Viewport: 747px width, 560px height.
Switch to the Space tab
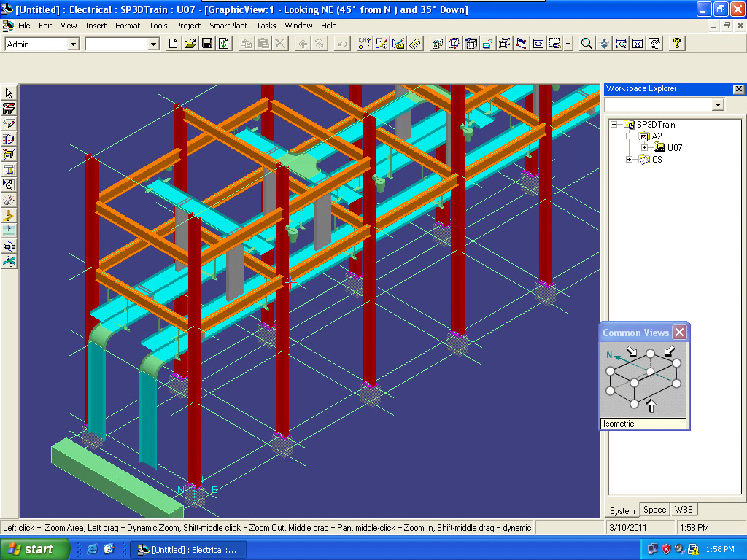654,510
